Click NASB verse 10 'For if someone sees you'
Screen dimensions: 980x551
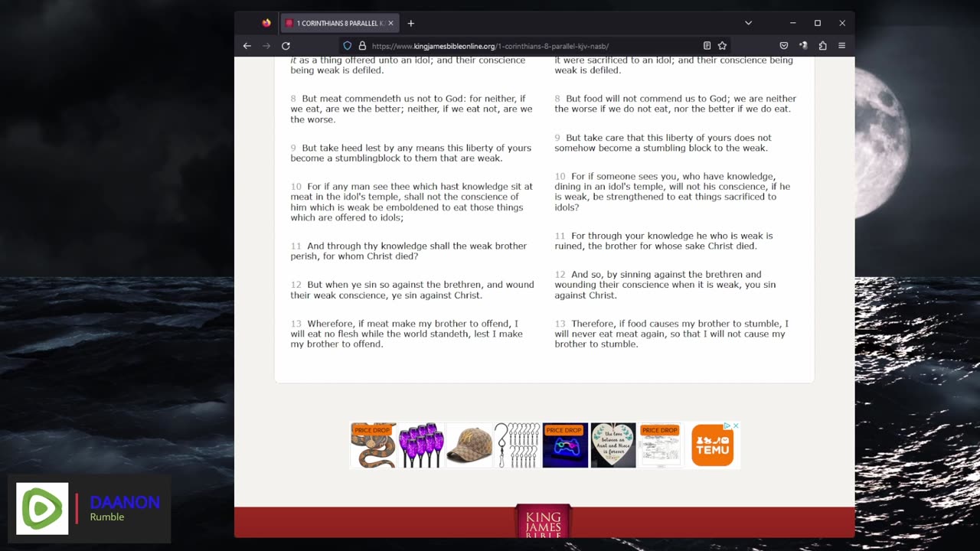coord(672,192)
